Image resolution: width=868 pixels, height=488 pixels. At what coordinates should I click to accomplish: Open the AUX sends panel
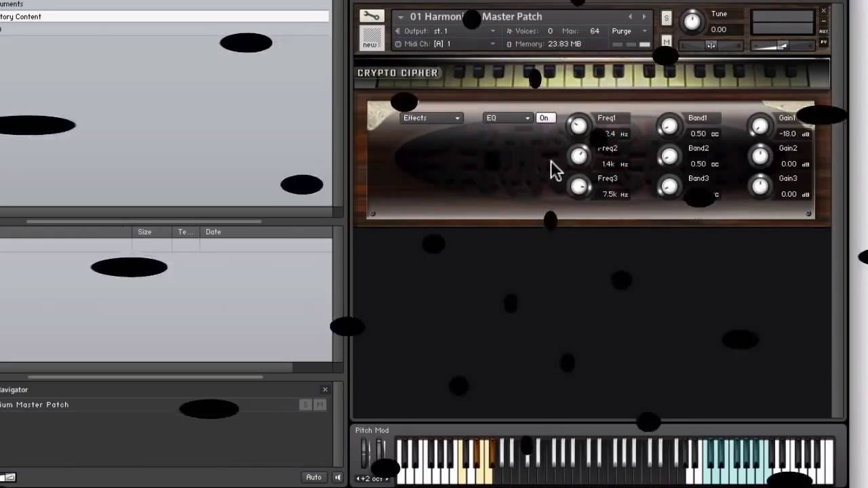[x=823, y=31]
